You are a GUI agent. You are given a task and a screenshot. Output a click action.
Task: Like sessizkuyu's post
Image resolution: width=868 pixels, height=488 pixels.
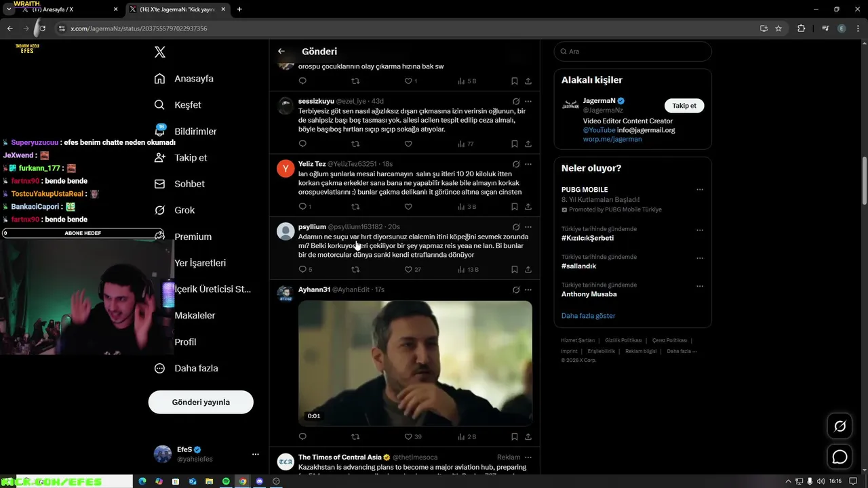coord(408,144)
